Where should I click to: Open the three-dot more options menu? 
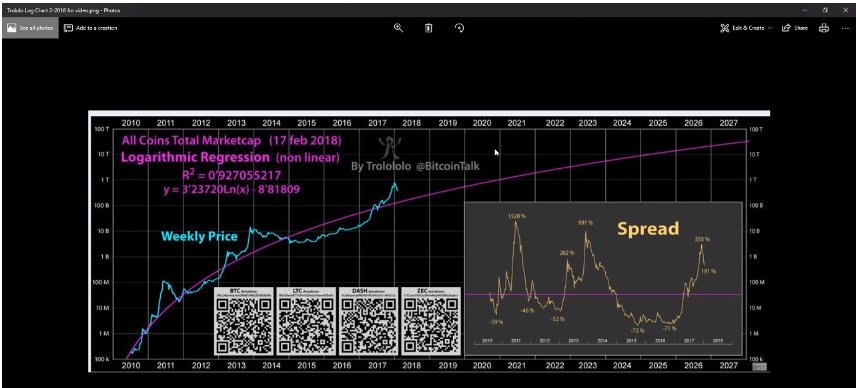[845, 28]
